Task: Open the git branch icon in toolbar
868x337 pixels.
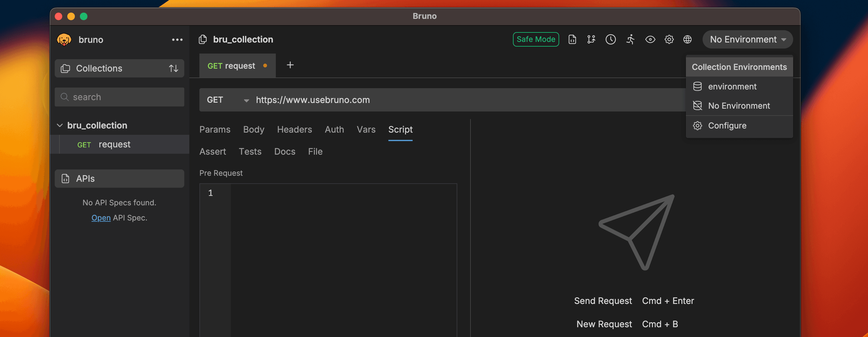Action: [591, 39]
